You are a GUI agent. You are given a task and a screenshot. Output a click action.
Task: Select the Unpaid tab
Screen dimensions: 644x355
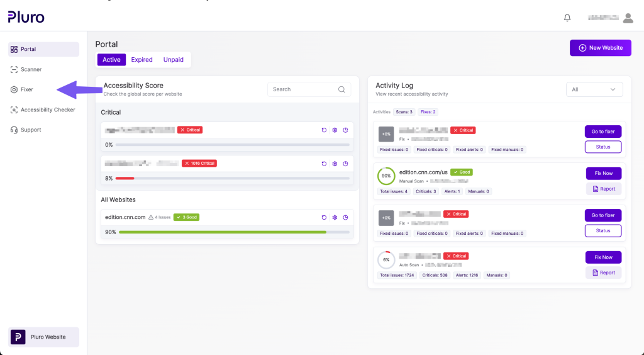point(174,60)
